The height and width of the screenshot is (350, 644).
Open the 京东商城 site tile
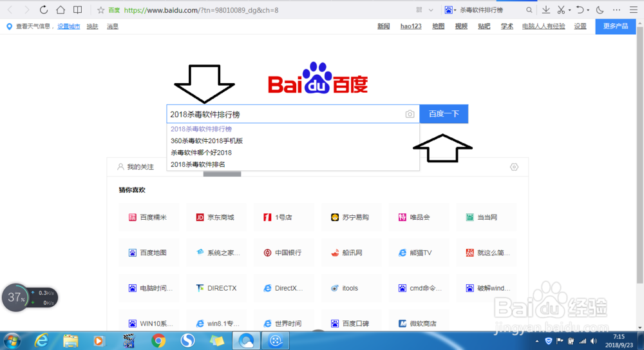pyautogui.click(x=216, y=217)
